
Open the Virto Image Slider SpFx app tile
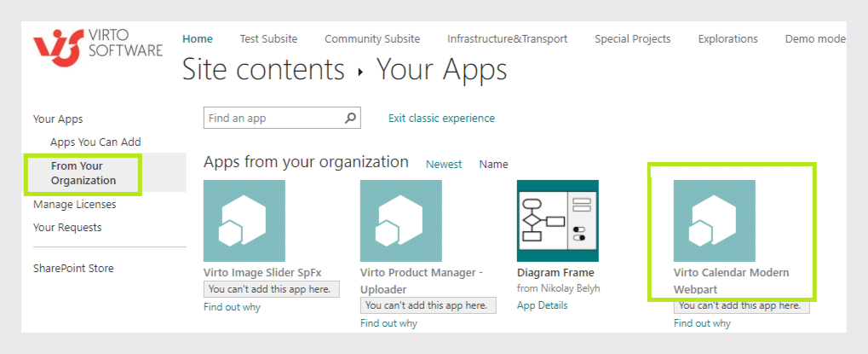tap(244, 220)
